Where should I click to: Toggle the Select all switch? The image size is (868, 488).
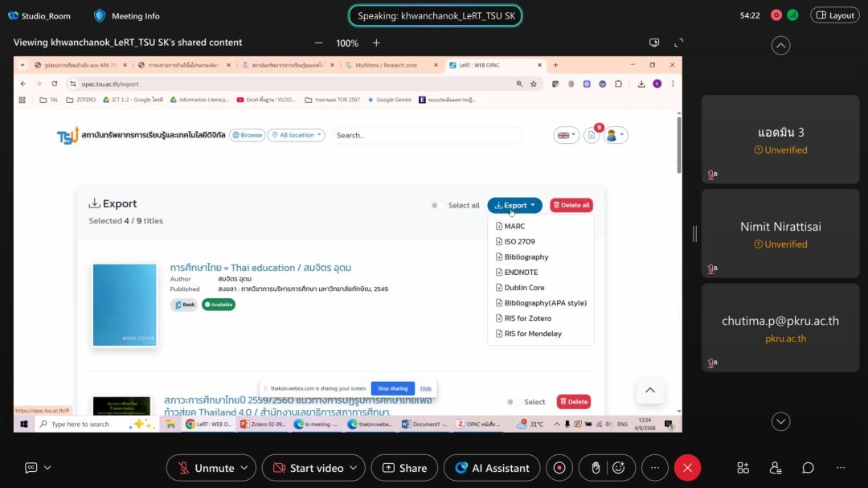tap(436, 205)
